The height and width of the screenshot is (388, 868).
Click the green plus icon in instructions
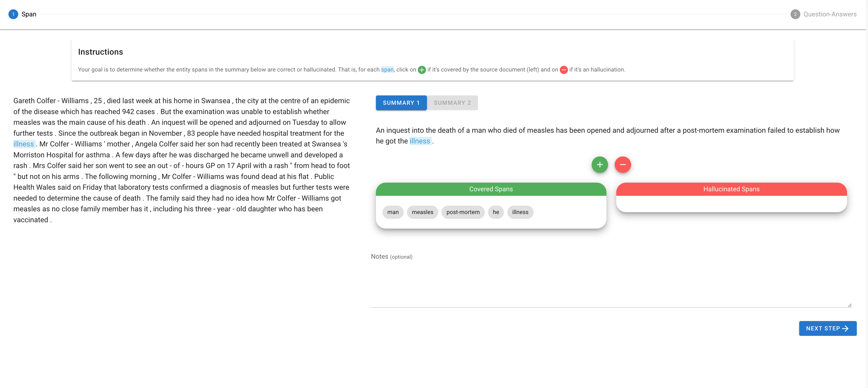pyautogui.click(x=421, y=70)
